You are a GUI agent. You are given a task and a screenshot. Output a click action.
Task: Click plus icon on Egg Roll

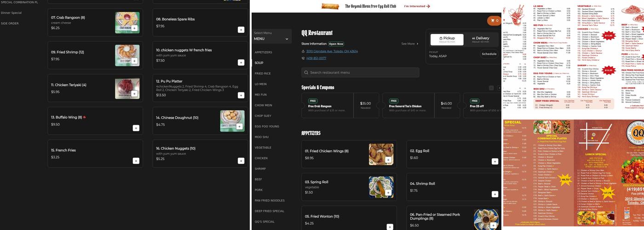(494, 161)
